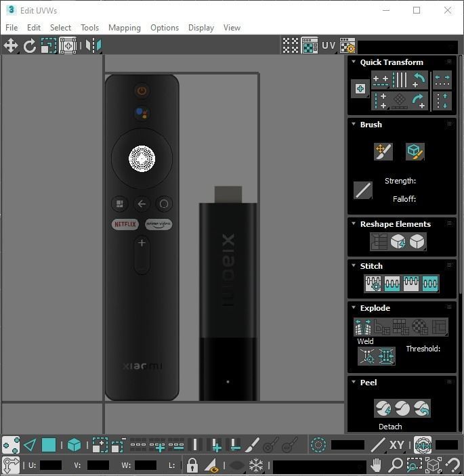Image resolution: width=464 pixels, height=476 pixels.
Task: Click Space Vertically icon in Quick Transform
Action: point(442,101)
